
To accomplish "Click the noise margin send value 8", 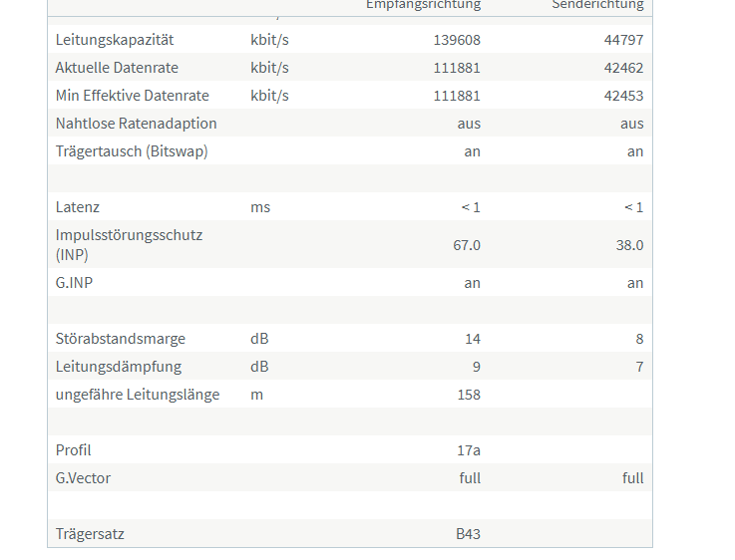I will tap(639, 339).
